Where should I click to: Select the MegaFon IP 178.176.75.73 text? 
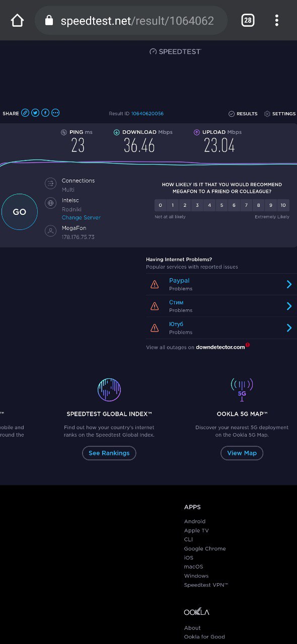(x=78, y=237)
